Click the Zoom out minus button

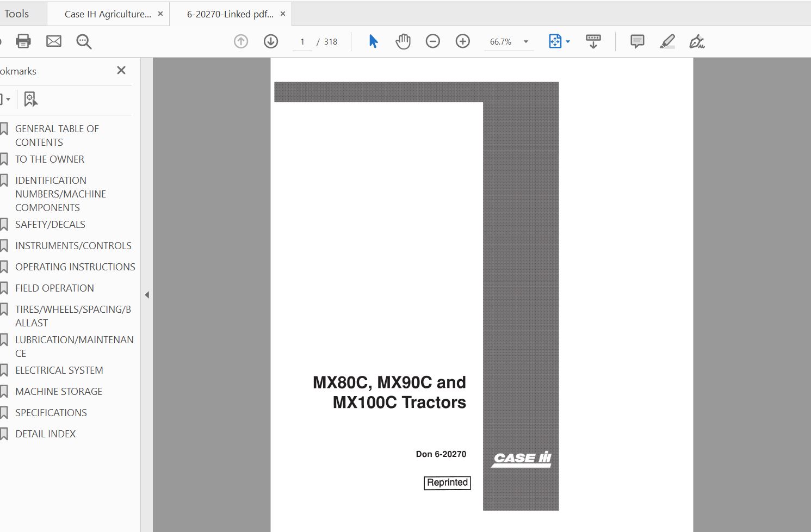pos(432,41)
